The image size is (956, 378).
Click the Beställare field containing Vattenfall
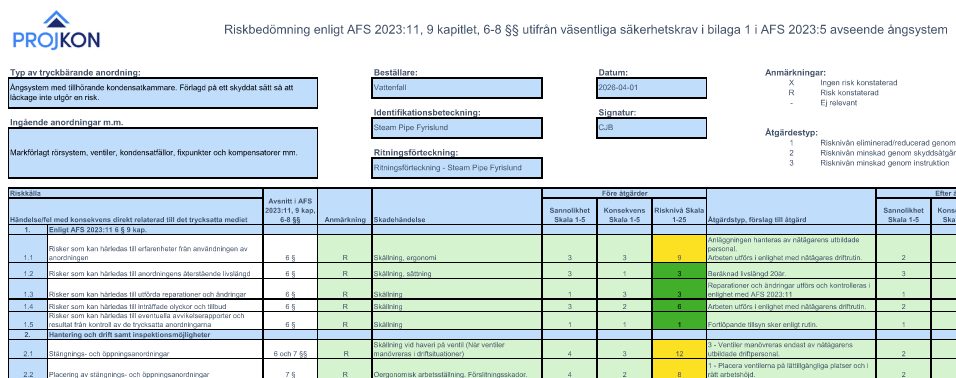click(457, 88)
